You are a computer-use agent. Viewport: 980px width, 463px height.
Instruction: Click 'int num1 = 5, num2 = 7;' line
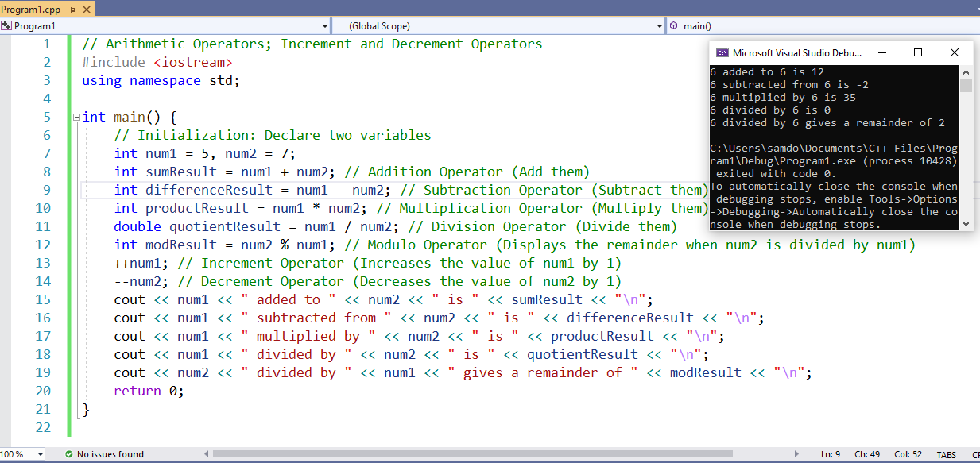(204, 153)
